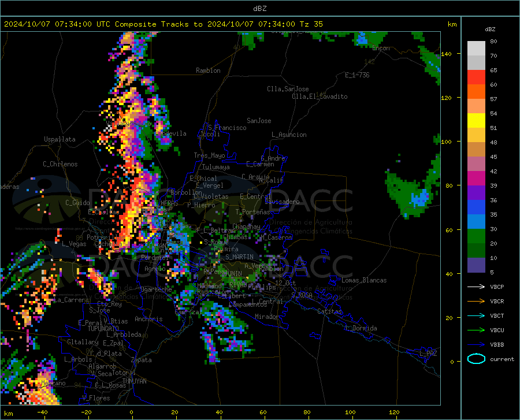The height and width of the screenshot is (420, 520).
Task: Click the 'TUNUYAN' place label
Action: click(134, 381)
